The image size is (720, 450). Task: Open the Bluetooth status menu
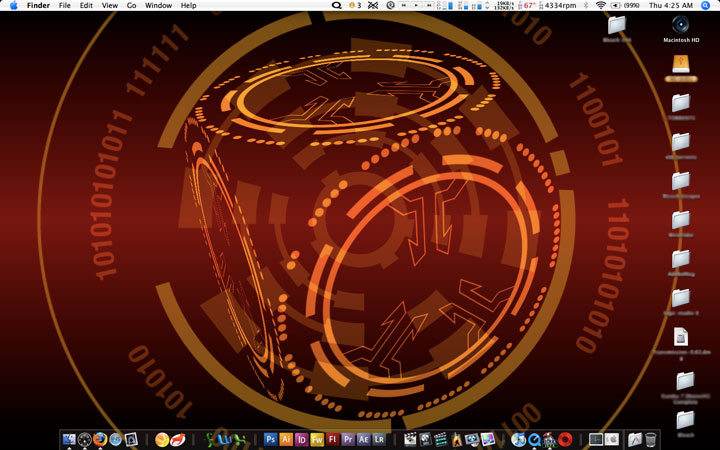pos(585,5)
